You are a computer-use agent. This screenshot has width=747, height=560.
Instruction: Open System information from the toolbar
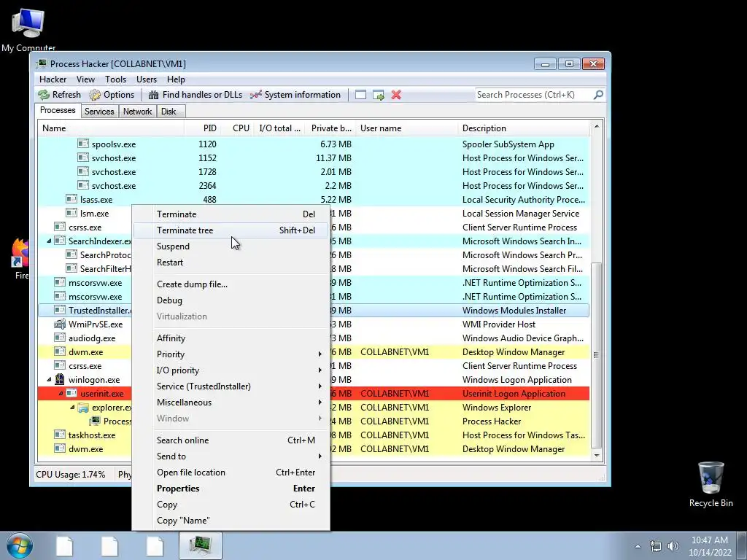(x=295, y=95)
